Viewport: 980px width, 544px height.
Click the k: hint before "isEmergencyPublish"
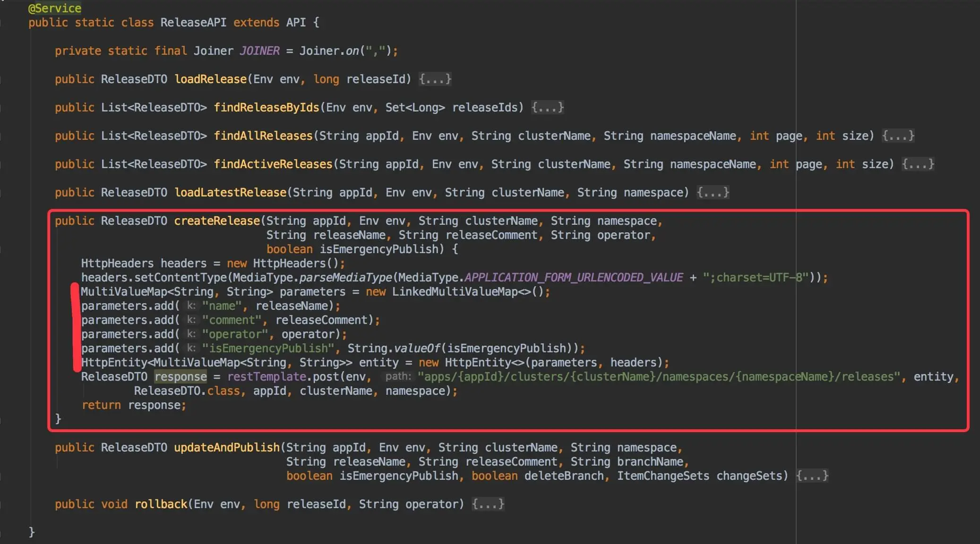(x=191, y=348)
